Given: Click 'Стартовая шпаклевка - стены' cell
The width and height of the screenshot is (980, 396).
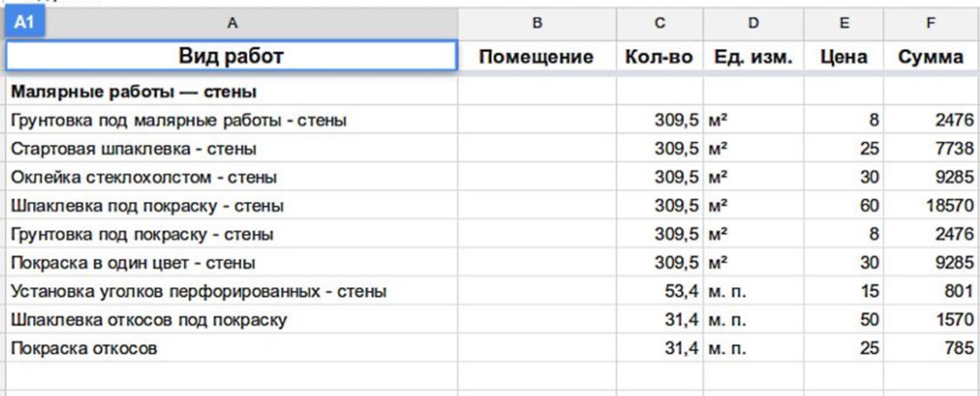Looking at the screenshot, I should click(x=231, y=149).
